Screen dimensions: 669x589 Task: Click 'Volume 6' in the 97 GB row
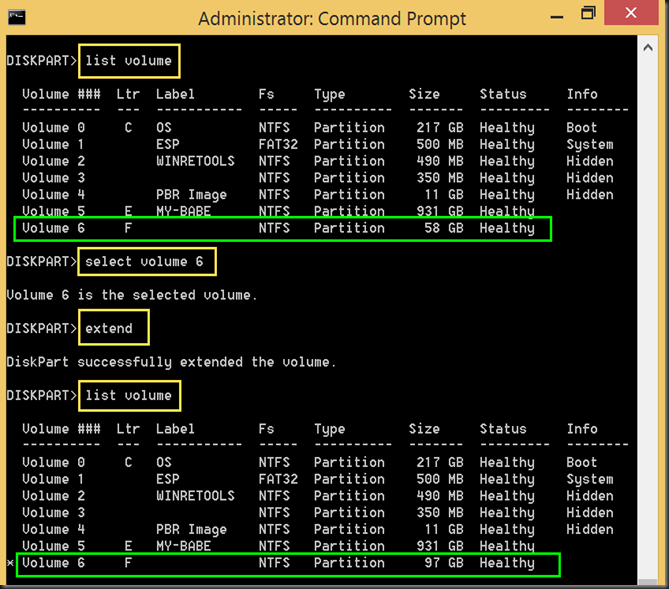click(53, 563)
